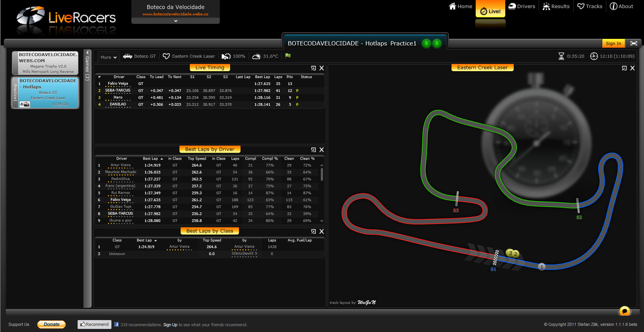Select the Hotlaps Boteco GT session card

tap(45, 92)
